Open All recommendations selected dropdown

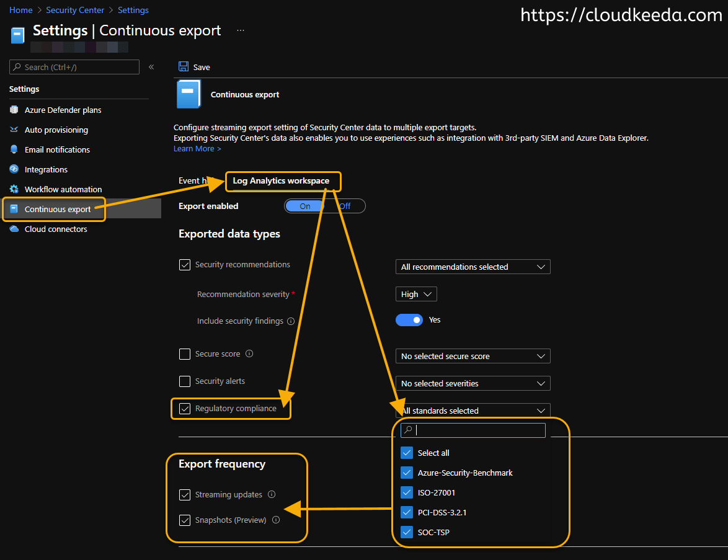point(473,267)
